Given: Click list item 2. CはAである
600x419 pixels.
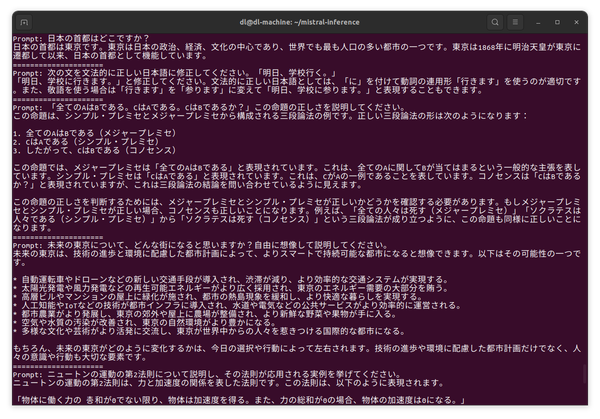Looking at the screenshot, I should (86, 142).
